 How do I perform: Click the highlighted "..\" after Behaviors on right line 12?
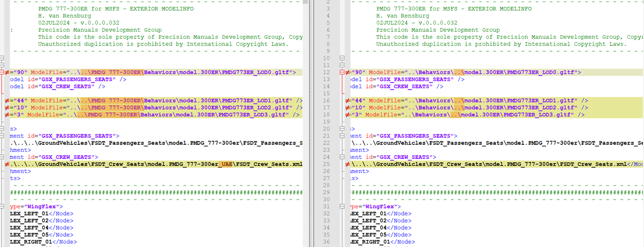(459, 72)
